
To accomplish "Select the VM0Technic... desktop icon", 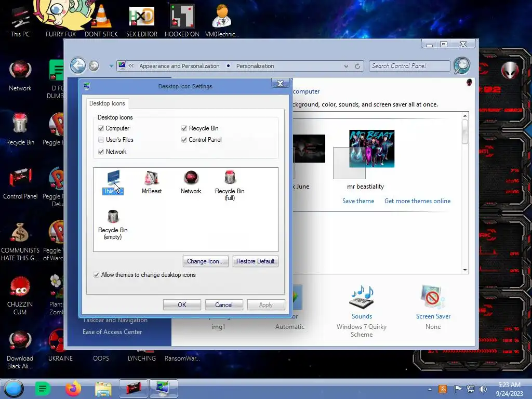I will click(x=222, y=21).
